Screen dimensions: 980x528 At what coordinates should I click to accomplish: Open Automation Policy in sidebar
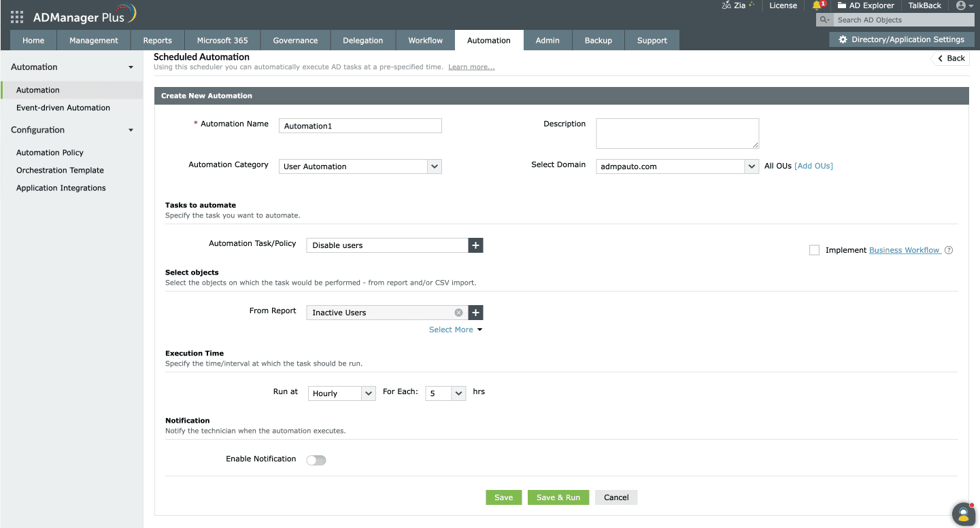point(50,152)
